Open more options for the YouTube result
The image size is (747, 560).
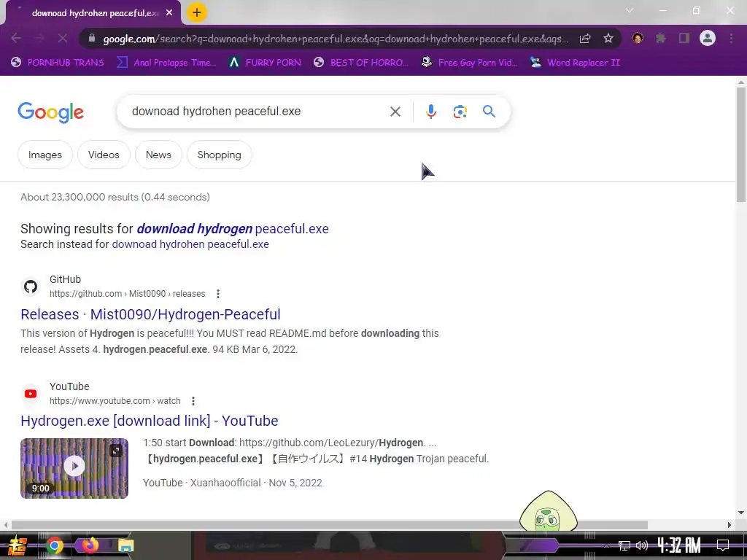coord(193,401)
